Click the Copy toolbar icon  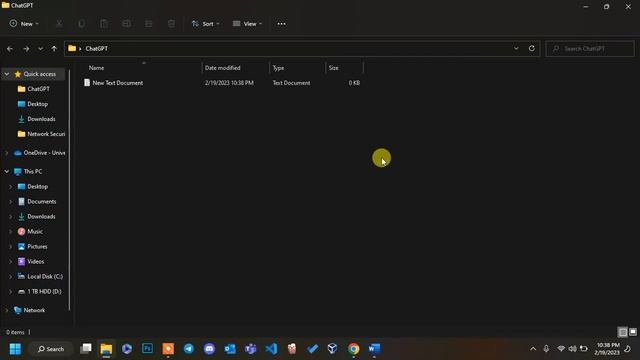point(82,24)
